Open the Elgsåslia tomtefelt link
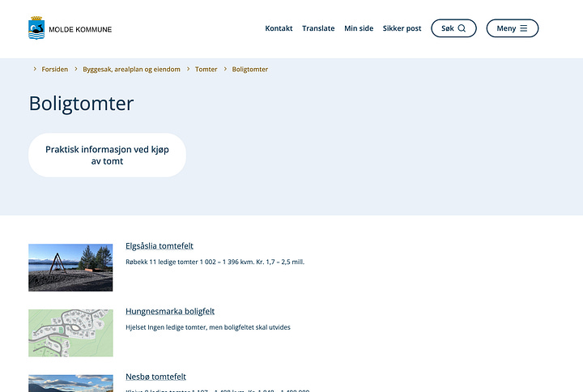This screenshot has height=392, width=583. [x=160, y=246]
